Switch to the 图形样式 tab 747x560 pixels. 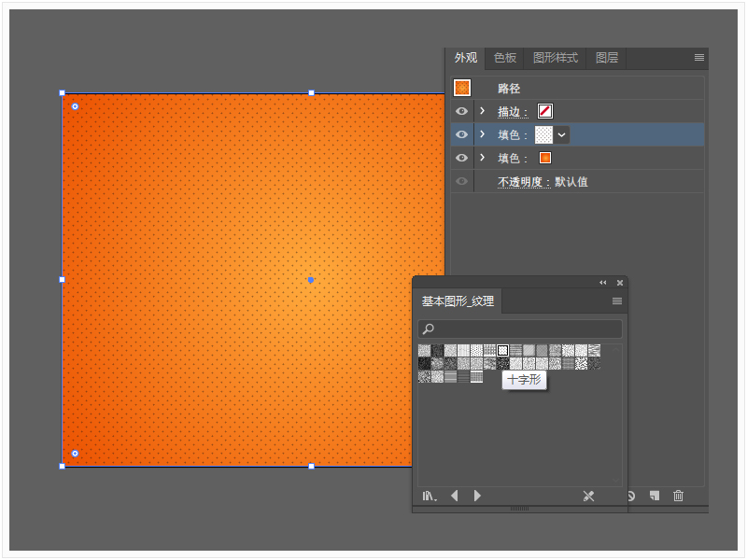556,58
